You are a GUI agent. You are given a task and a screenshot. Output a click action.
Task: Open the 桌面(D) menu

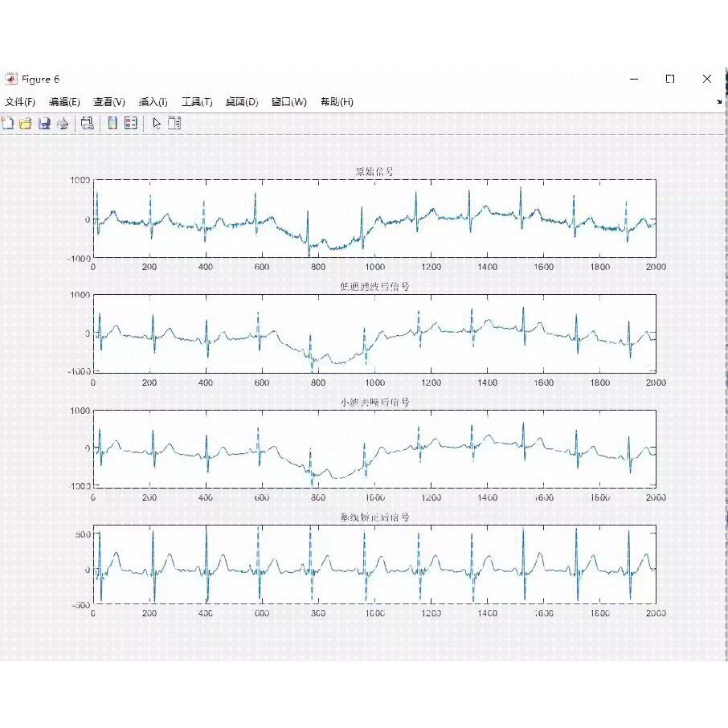(242, 102)
